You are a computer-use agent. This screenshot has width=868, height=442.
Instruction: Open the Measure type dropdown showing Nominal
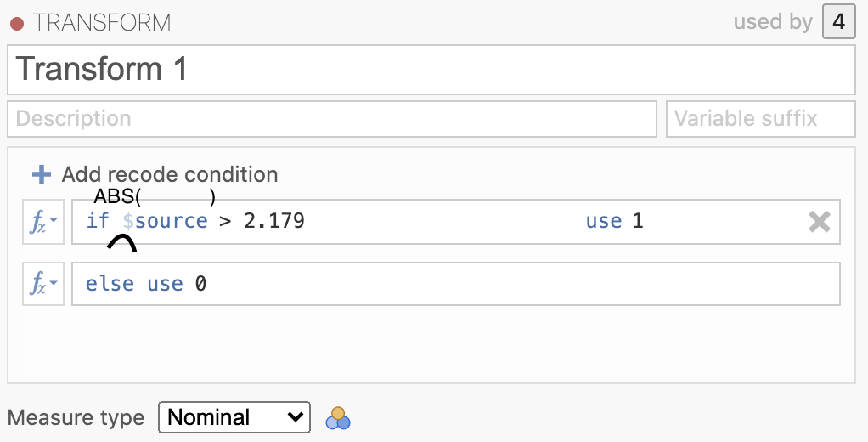click(x=234, y=417)
